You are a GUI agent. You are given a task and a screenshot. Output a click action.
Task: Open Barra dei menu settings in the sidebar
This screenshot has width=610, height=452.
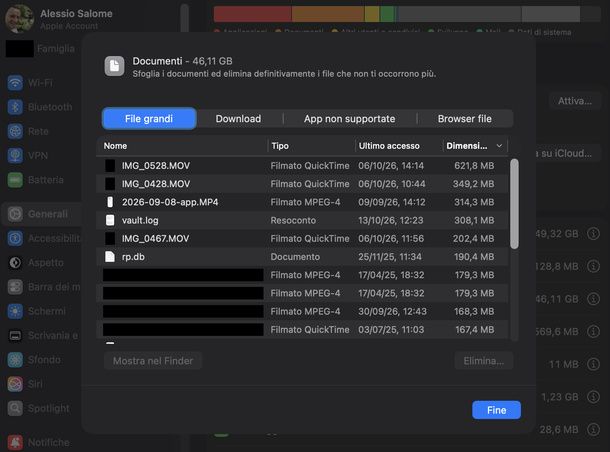pyautogui.click(x=44, y=287)
